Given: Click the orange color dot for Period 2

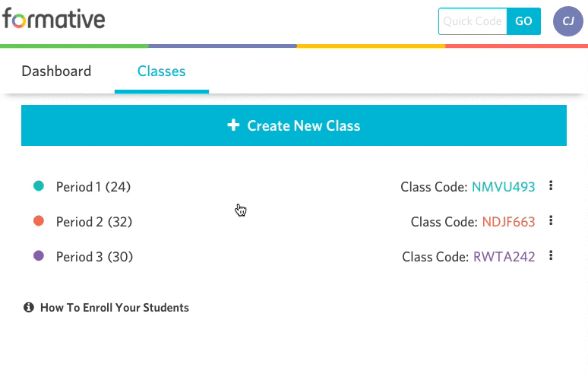Looking at the screenshot, I should click(x=39, y=220).
